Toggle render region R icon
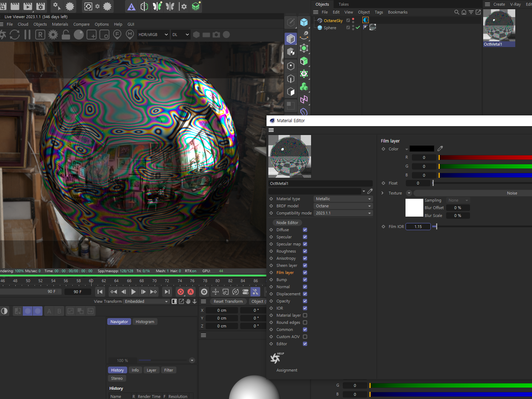The height and width of the screenshot is (399, 532). pos(40,35)
